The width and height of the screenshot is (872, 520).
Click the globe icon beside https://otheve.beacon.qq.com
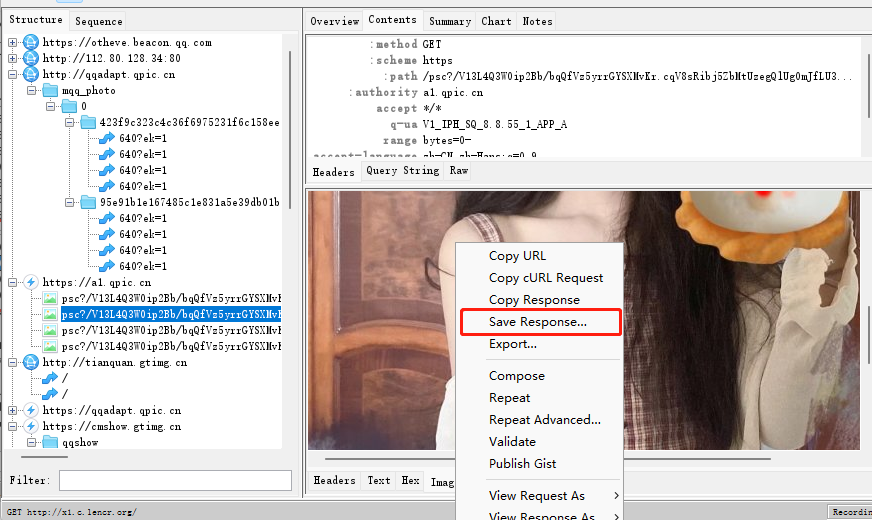pos(31,42)
